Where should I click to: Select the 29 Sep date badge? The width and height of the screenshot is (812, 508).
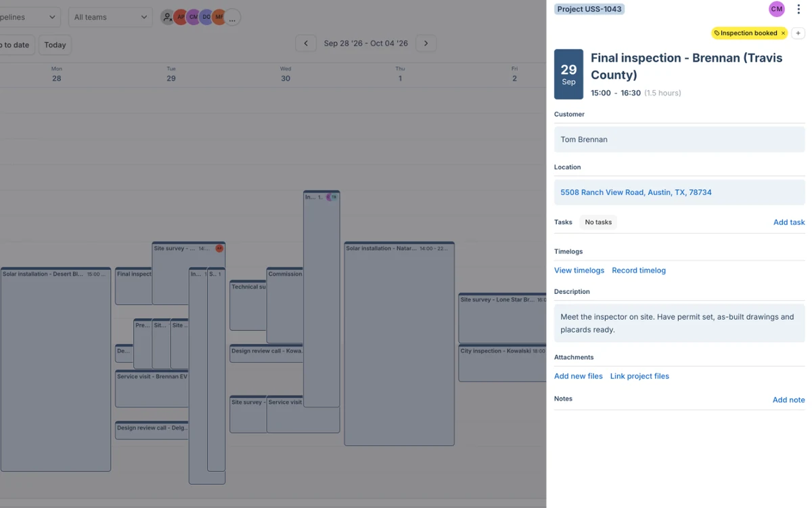pos(568,75)
